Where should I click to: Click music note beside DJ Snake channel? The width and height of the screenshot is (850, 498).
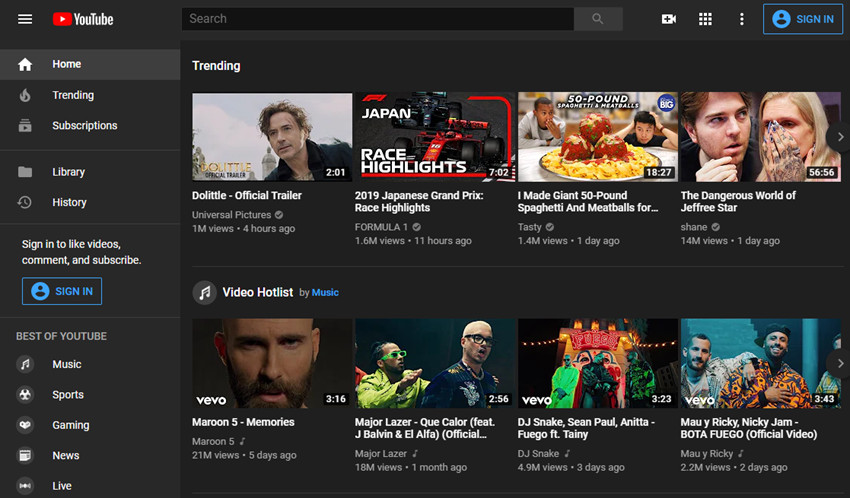coord(567,453)
